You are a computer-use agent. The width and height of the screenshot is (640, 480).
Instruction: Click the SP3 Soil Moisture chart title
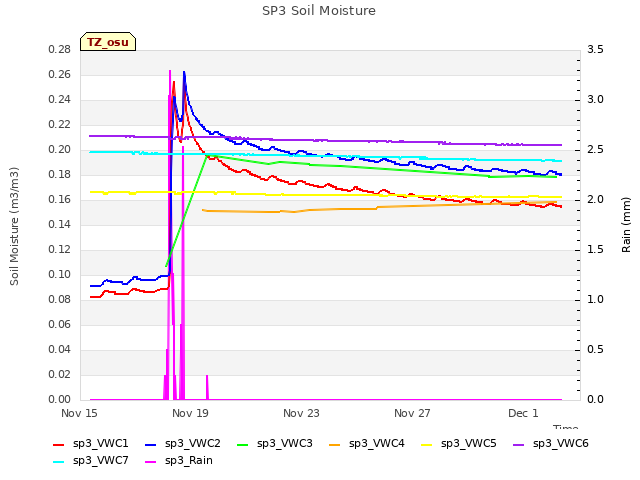[319, 11]
